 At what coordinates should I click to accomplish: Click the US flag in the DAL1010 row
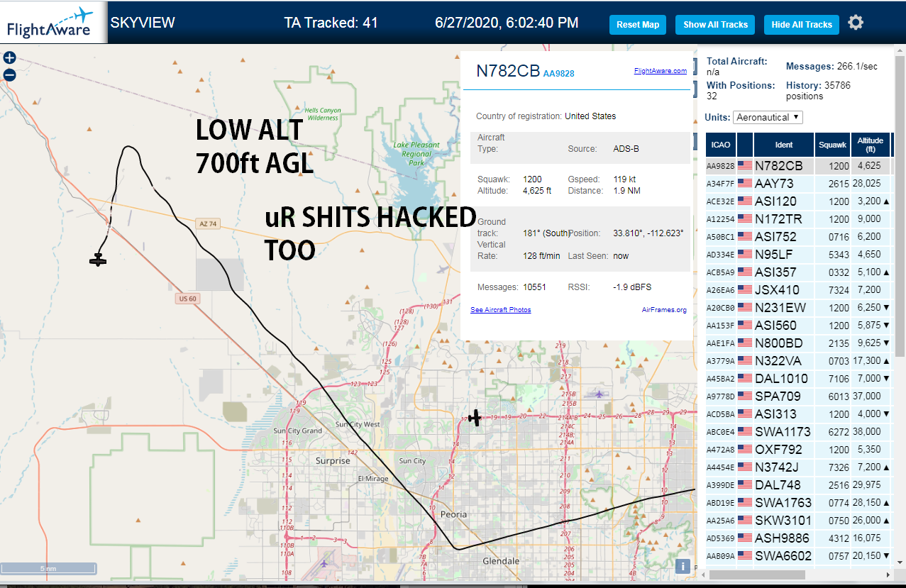745,378
